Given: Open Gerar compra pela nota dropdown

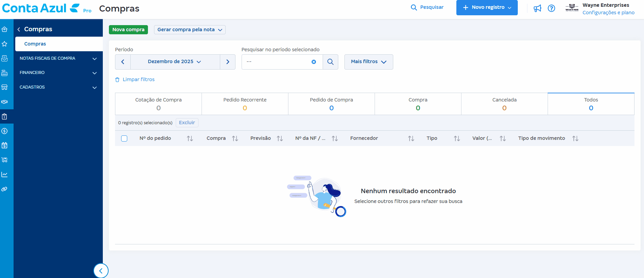Looking at the screenshot, I should (x=189, y=30).
